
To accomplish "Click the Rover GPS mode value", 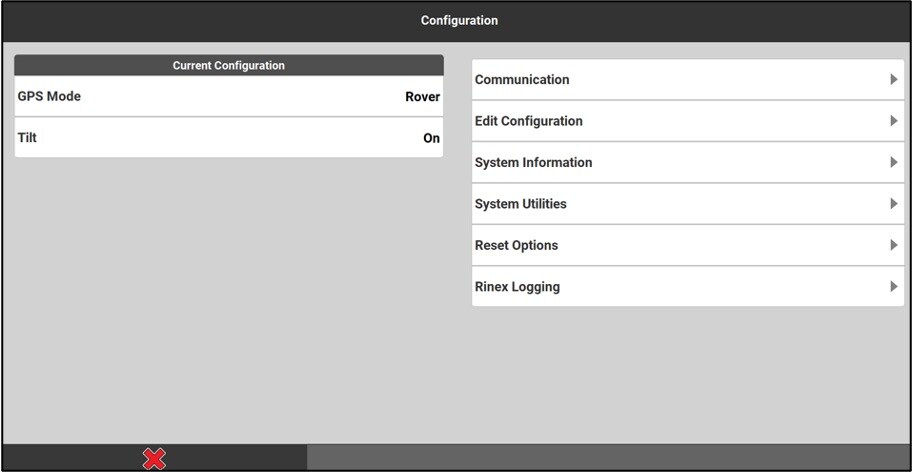I will [422, 98].
